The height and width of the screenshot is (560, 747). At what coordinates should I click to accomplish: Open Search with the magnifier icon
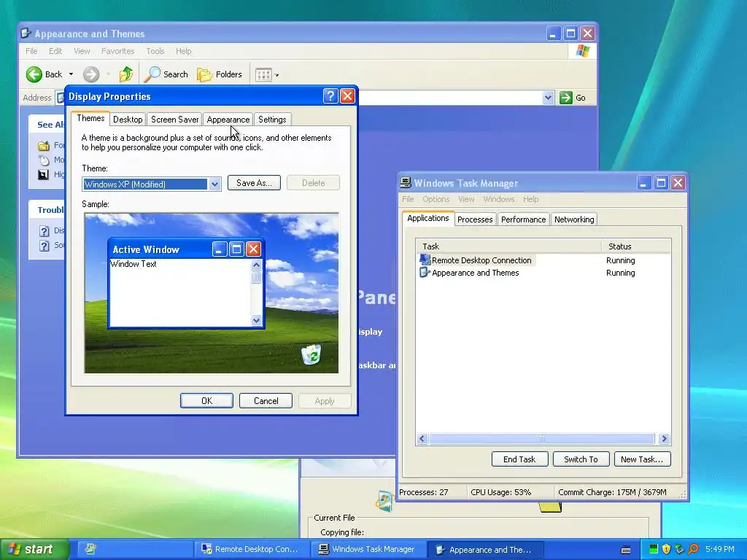tap(152, 74)
